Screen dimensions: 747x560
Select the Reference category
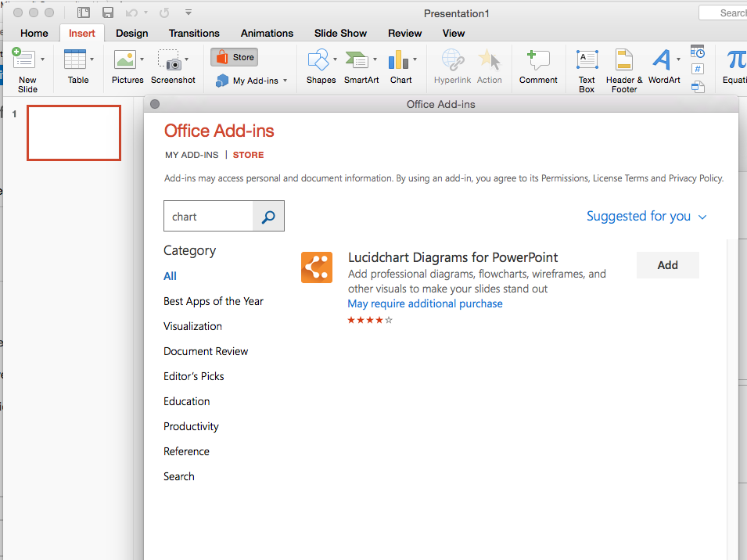click(x=186, y=451)
